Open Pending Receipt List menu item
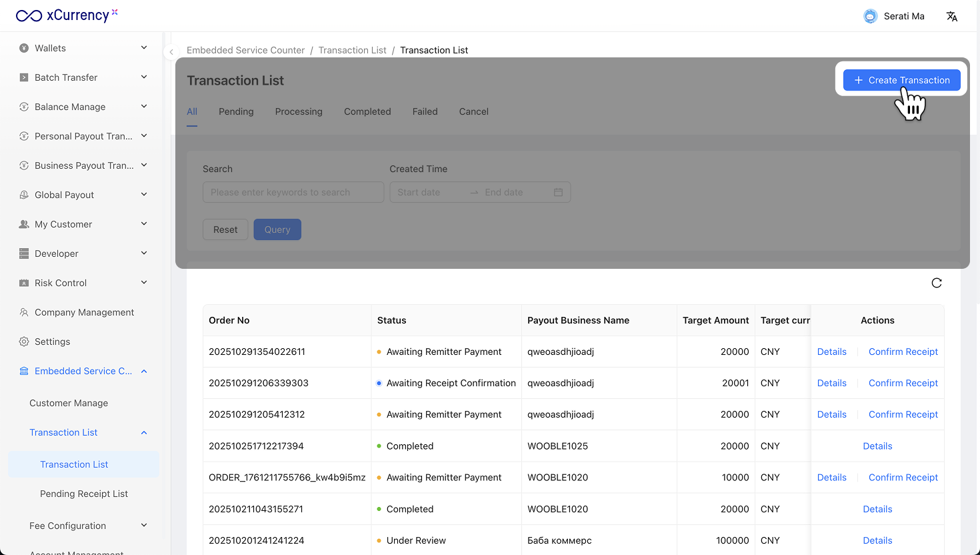Viewport: 980px width, 555px height. pos(84,494)
